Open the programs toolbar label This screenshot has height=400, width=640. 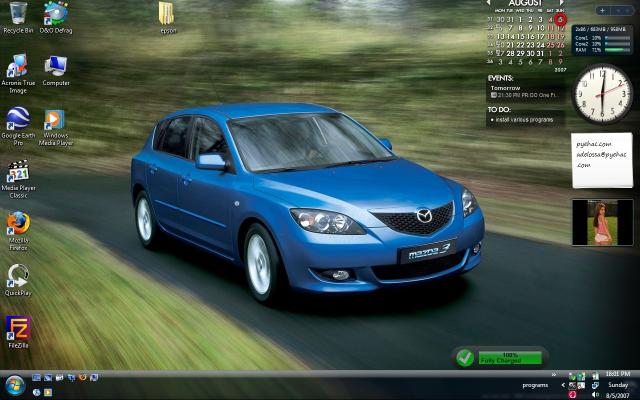pos(535,385)
